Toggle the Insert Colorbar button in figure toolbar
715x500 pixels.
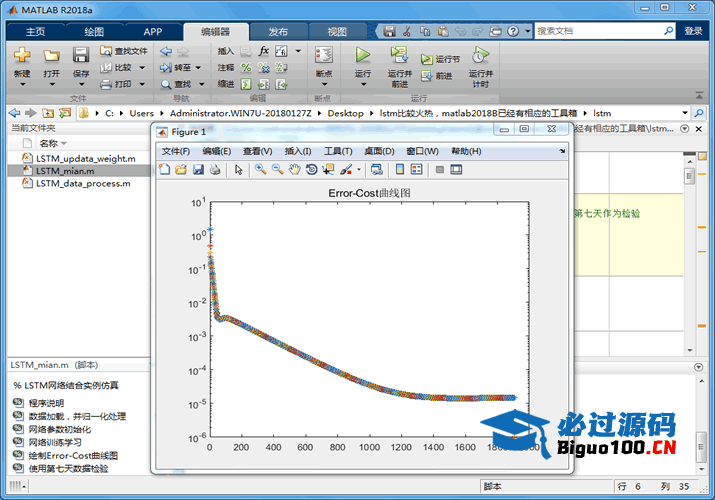coord(400,170)
